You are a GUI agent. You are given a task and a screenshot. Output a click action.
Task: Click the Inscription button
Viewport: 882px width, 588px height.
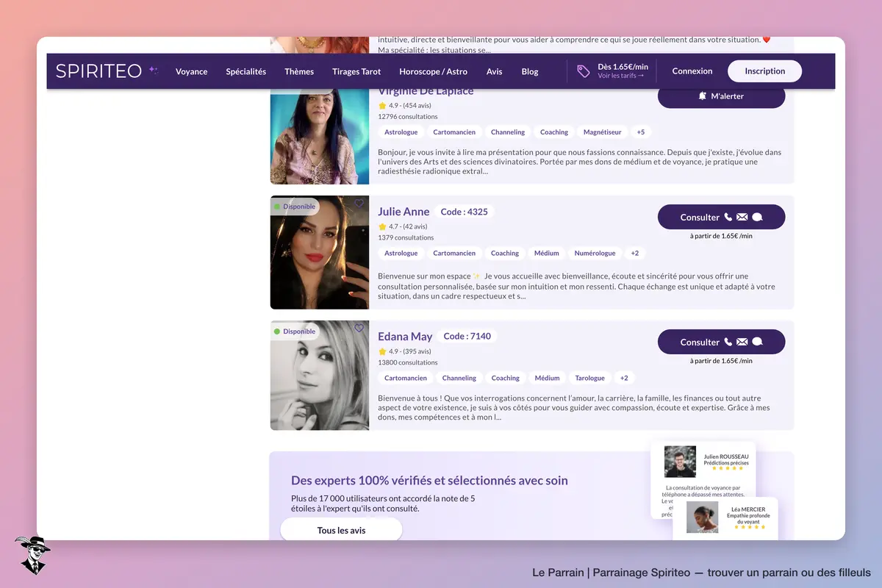click(x=765, y=71)
